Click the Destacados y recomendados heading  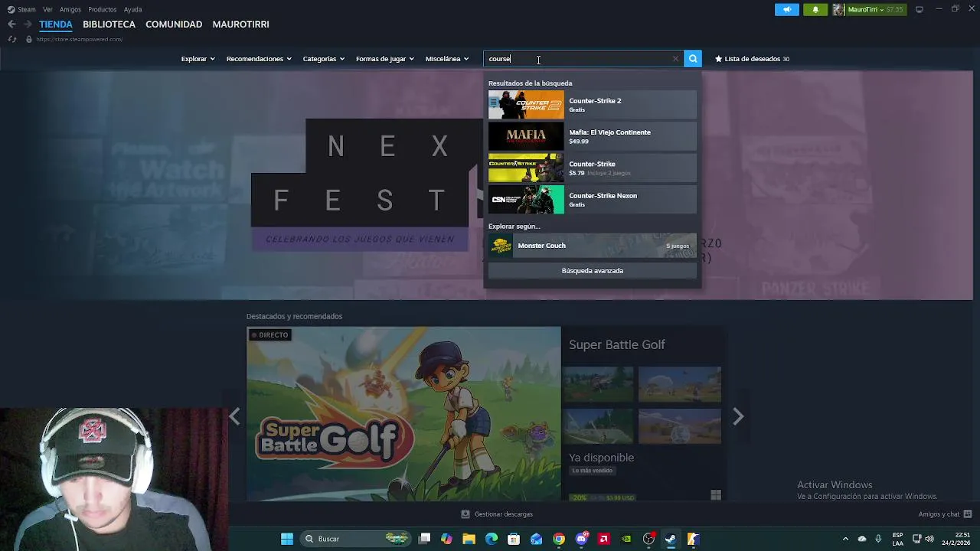294,316
